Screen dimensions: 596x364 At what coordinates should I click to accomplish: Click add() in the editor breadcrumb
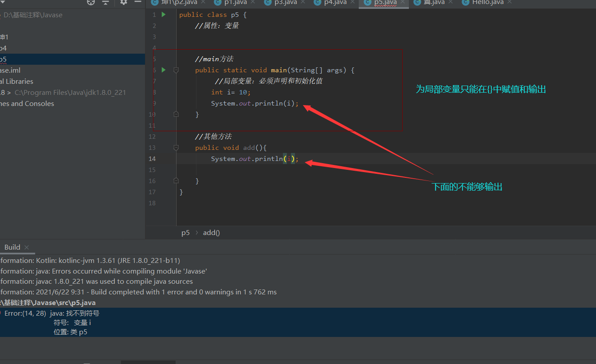(x=212, y=233)
